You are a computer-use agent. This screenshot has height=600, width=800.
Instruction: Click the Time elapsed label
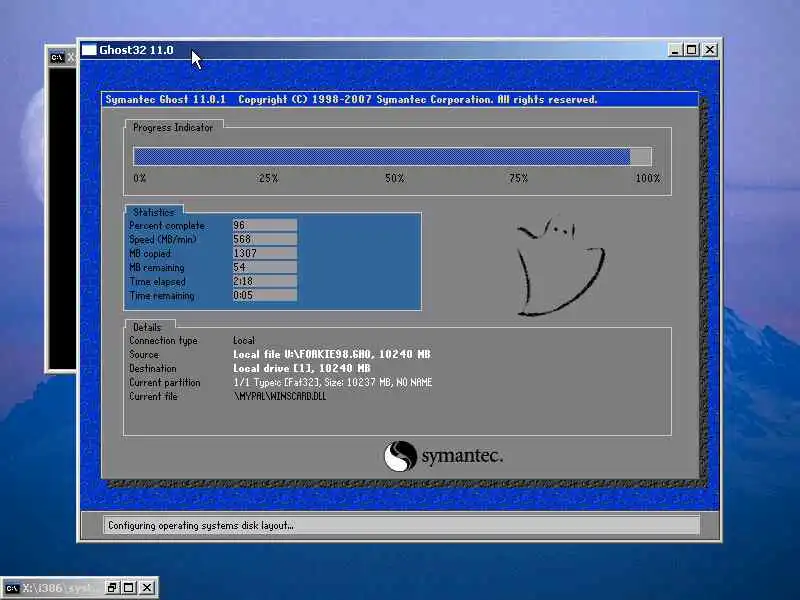tap(157, 282)
